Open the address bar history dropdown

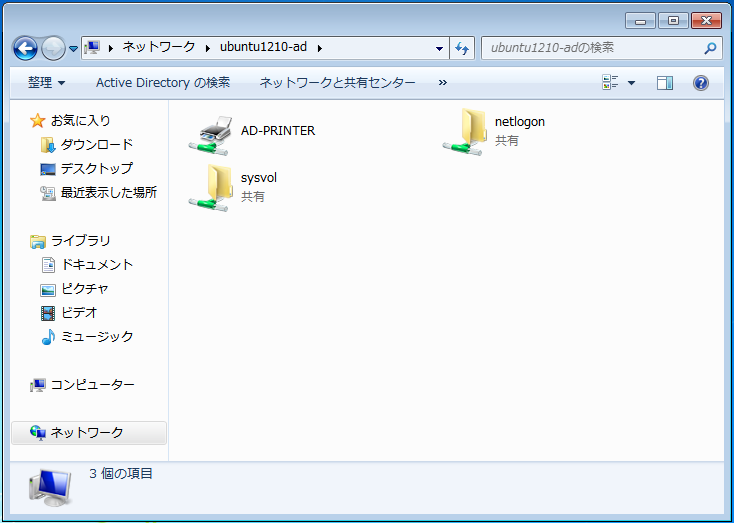click(439, 48)
